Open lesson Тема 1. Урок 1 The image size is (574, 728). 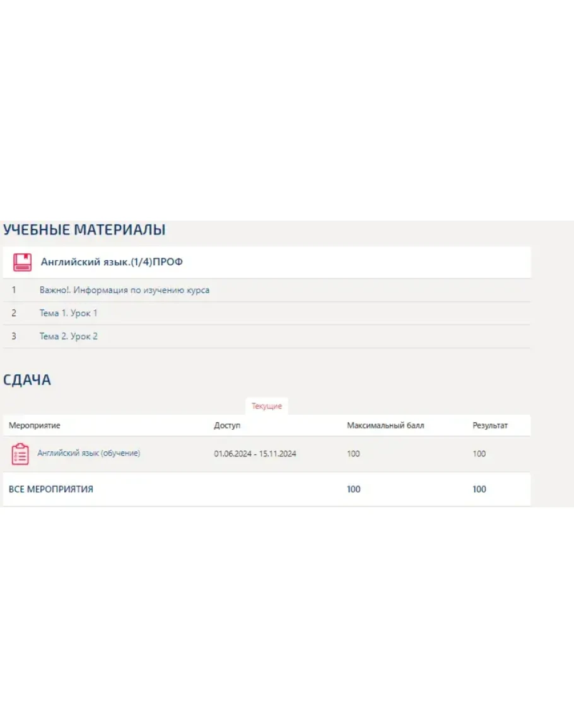68,313
